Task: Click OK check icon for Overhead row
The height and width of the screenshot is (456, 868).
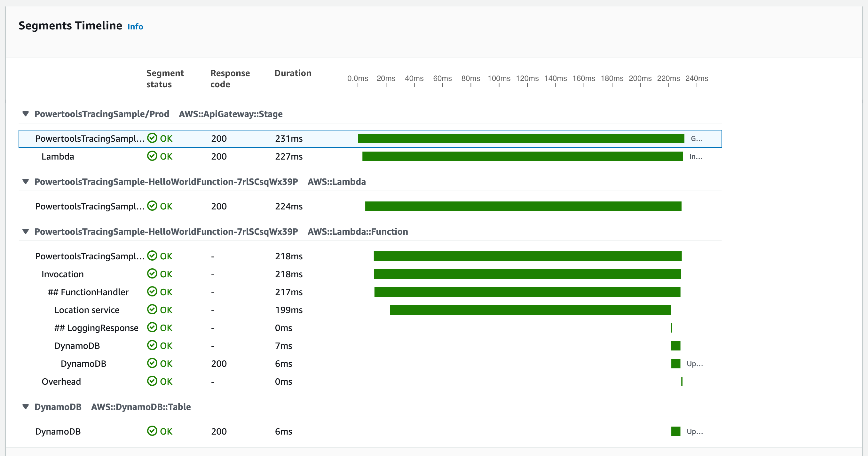Action: point(152,381)
